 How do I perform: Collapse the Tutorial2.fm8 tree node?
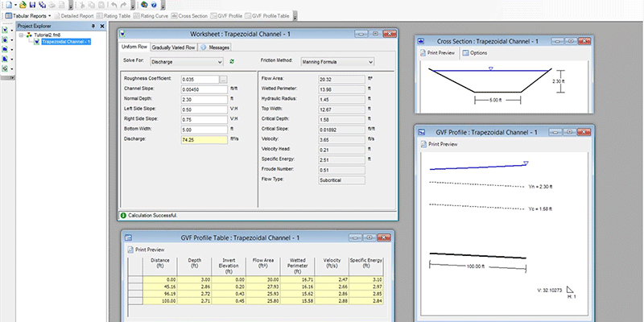22,35
